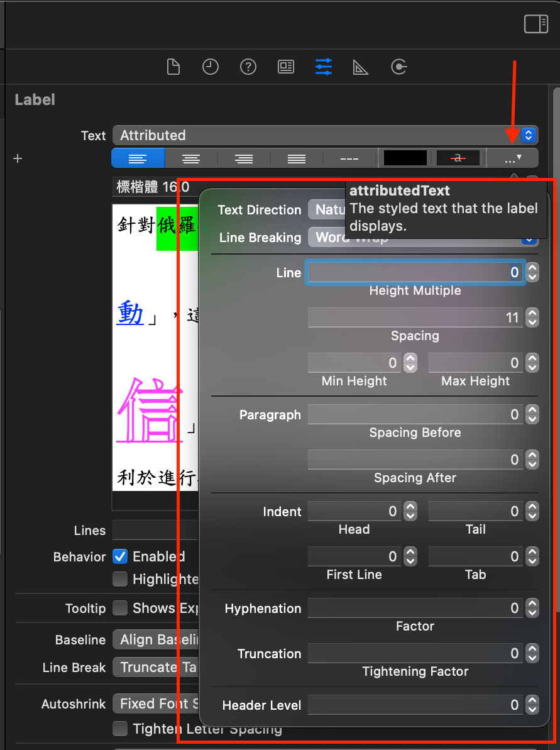Expand the more text options popover arrow
This screenshot has width=560, height=750.
(x=513, y=158)
